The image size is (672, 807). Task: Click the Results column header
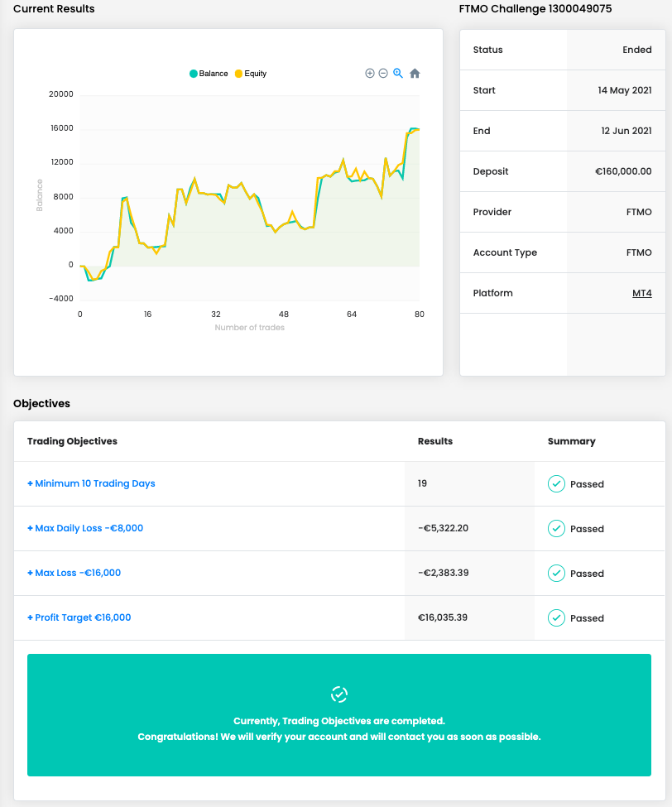coord(435,441)
